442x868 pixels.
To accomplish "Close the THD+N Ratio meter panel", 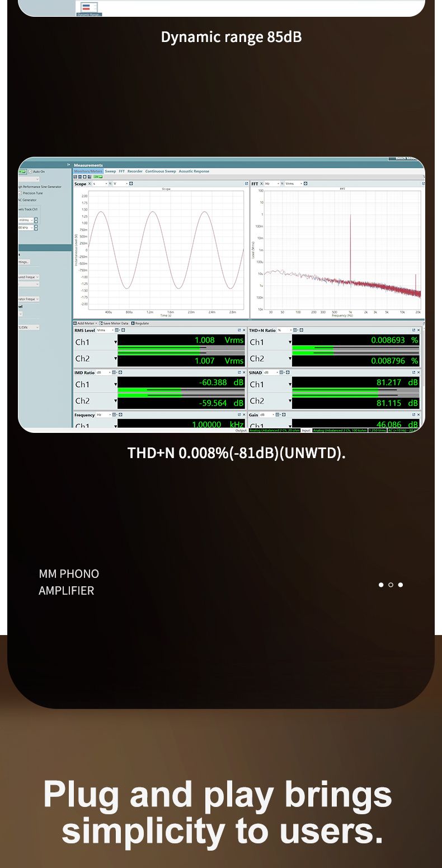I will (419, 330).
